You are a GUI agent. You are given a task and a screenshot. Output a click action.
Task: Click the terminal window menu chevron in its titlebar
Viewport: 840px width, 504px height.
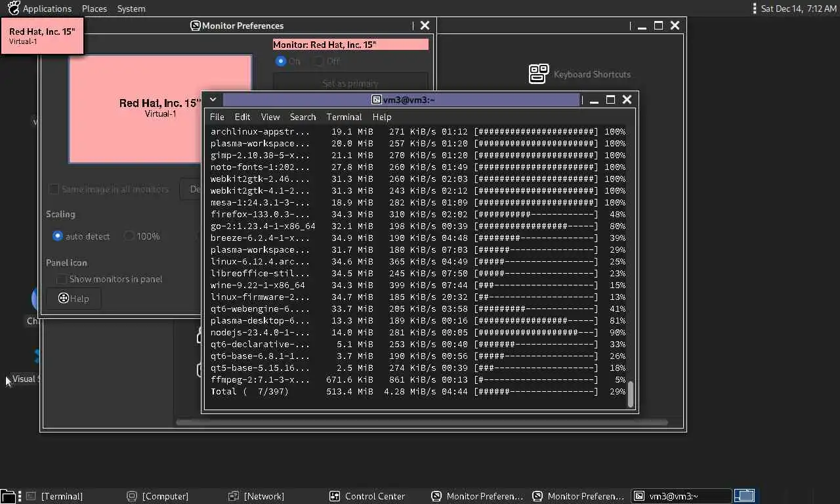click(213, 100)
